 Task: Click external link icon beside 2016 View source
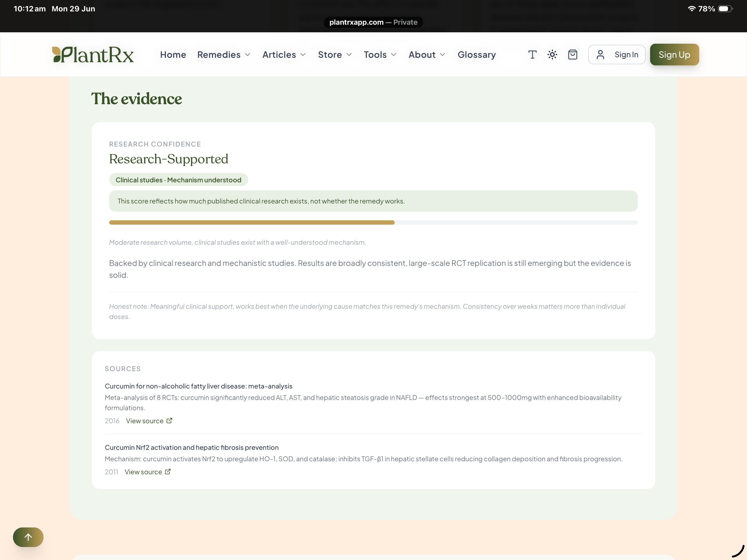(169, 421)
